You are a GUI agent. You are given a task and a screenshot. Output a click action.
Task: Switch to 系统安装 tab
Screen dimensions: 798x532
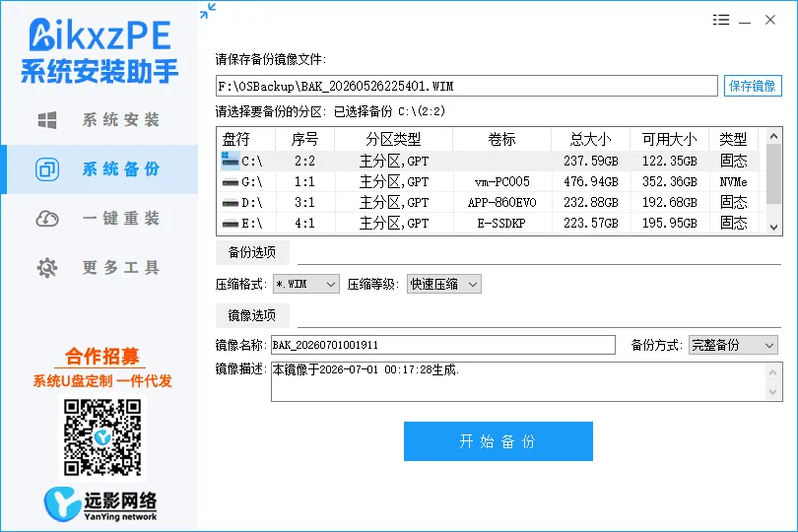(100, 120)
